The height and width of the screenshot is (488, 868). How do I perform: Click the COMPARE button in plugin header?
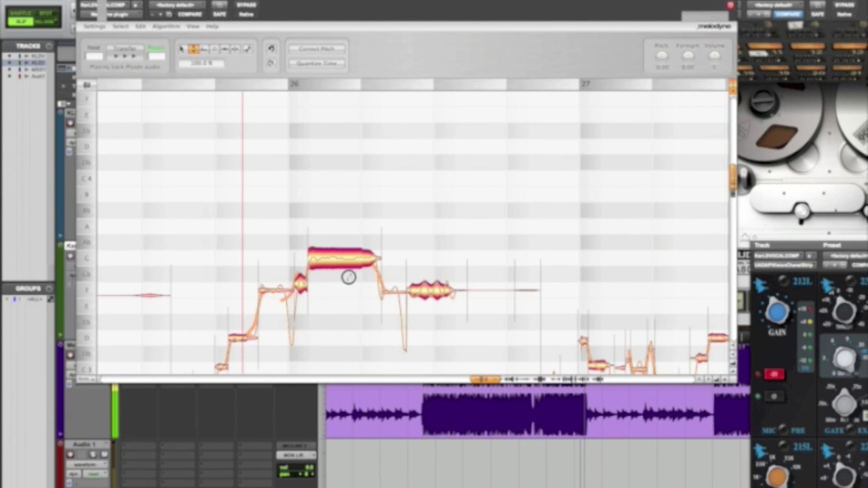tap(189, 14)
